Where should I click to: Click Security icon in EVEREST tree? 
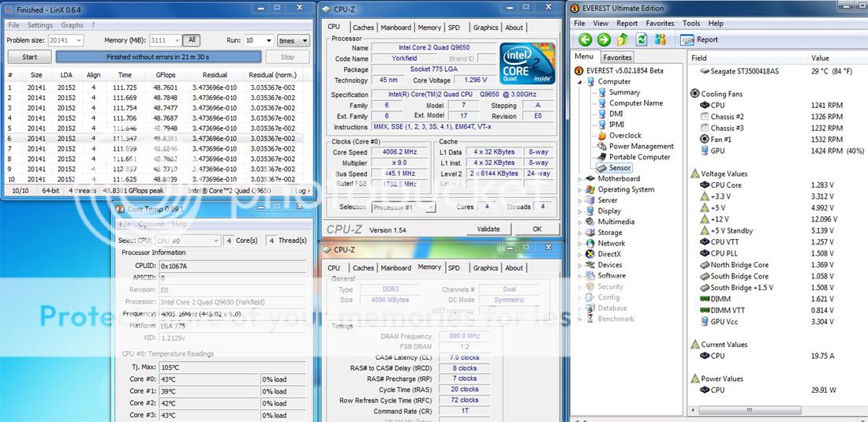(590, 286)
